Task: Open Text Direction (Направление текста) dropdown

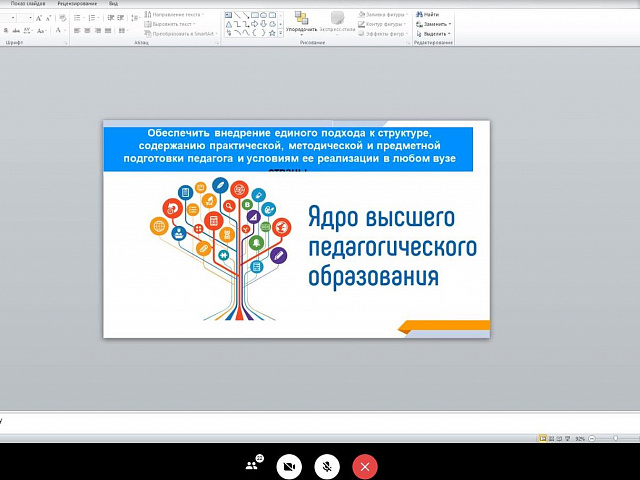Action: (x=175, y=15)
